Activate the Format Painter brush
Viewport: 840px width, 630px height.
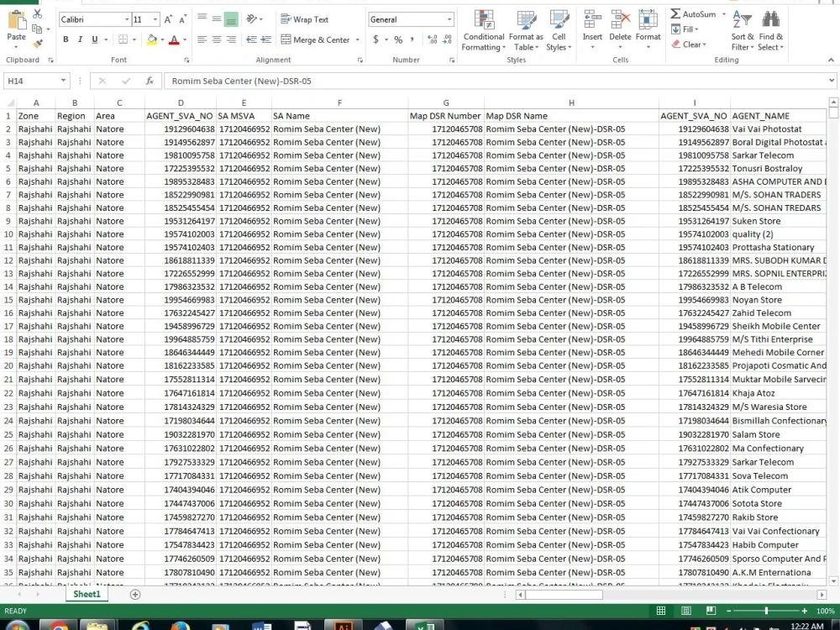click(x=38, y=44)
